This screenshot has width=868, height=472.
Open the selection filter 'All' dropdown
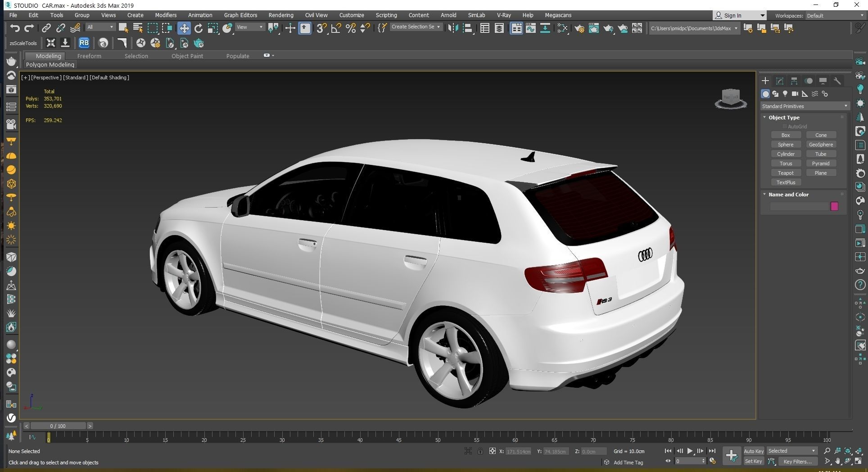pos(100,27)
